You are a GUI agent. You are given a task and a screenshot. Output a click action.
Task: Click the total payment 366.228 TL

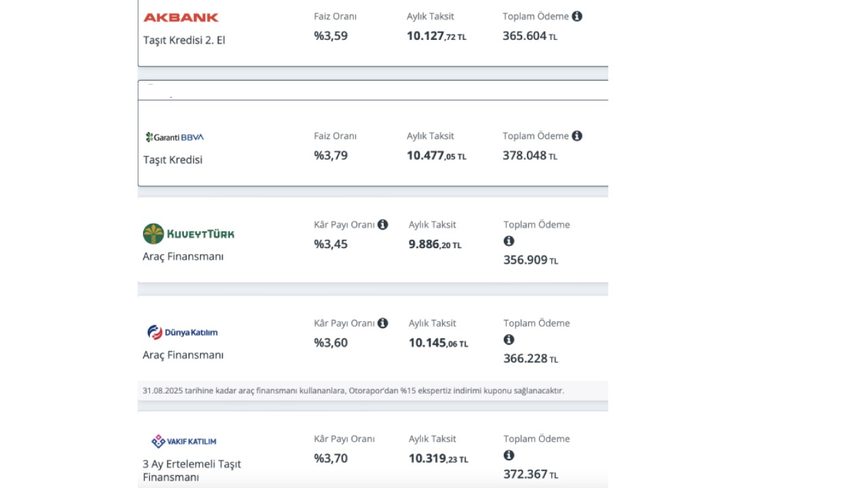pyautogui.click(x=531, y=359)
